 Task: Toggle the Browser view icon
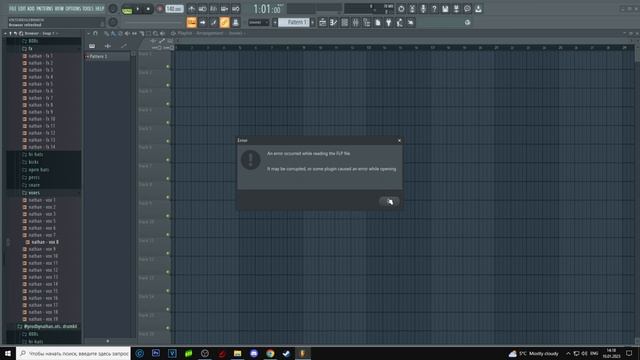[x=367, y=22]
